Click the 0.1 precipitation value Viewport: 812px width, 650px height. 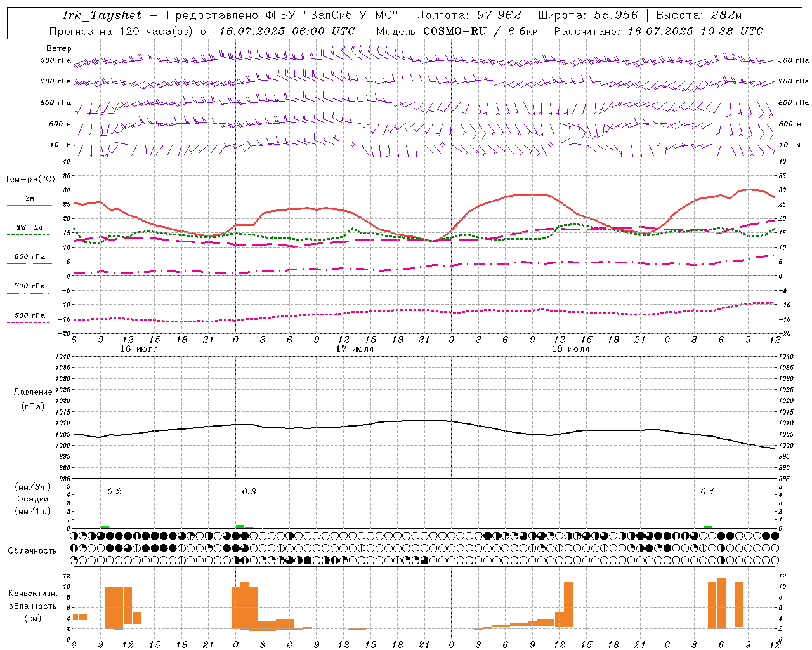click(x=707, y=491)
